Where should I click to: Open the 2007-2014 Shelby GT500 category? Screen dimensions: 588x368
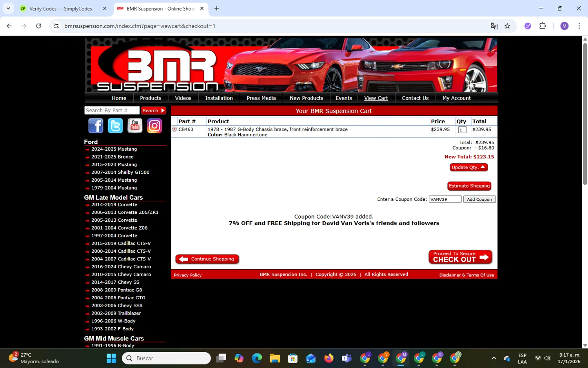(x=120, y=172)
